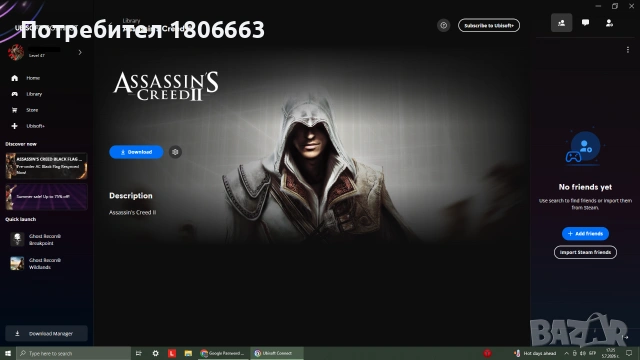Click Import Steam friends button
640x360 pixels.
(585, 252)
